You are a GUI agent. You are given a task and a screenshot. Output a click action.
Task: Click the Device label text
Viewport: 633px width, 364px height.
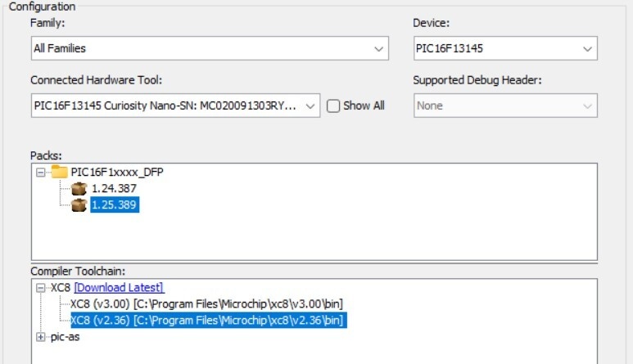click(x=432, y=23)
